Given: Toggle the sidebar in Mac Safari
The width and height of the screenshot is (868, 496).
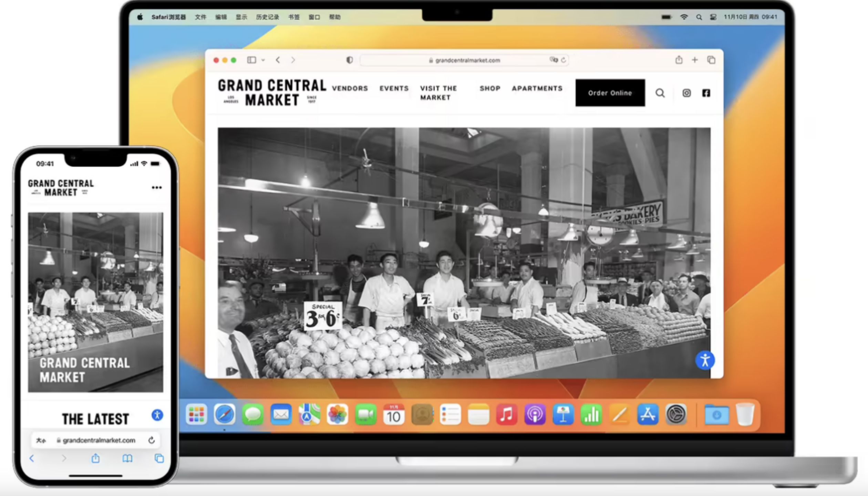Looking at the screenshot, I should point(251,60).
